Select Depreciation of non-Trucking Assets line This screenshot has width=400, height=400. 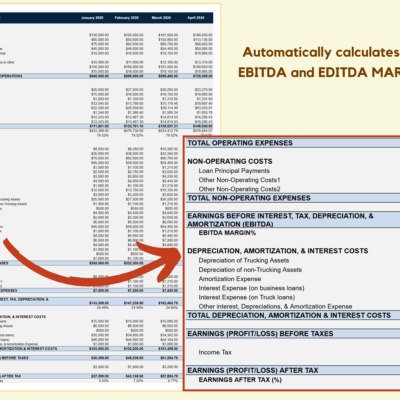point(250,270)
